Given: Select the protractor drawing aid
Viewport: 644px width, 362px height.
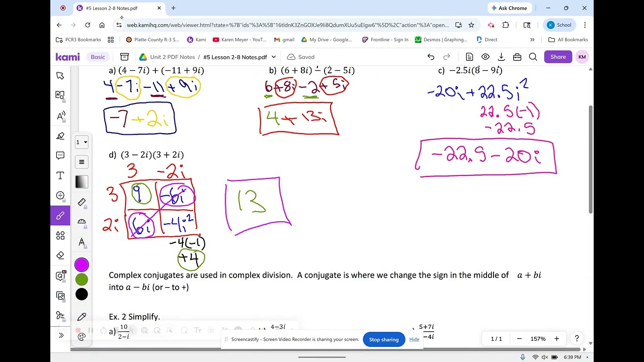Looking at the screenshot, I should 82,222.
